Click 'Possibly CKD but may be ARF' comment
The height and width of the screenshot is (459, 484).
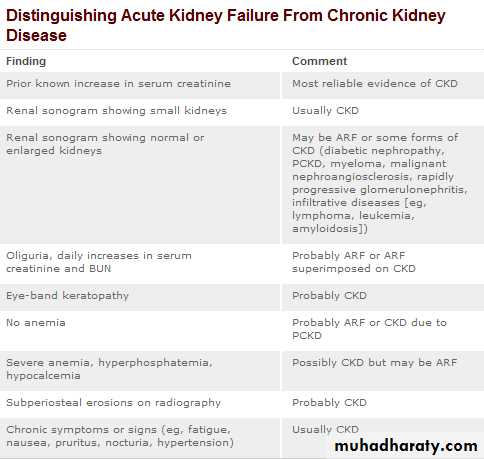tap(374, 363)
